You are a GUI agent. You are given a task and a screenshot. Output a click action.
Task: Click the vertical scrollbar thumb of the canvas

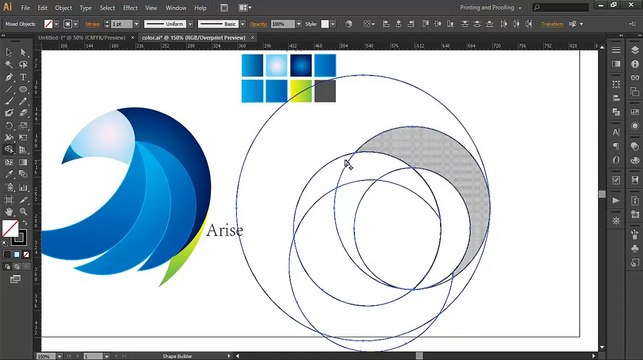coord(602,194)
